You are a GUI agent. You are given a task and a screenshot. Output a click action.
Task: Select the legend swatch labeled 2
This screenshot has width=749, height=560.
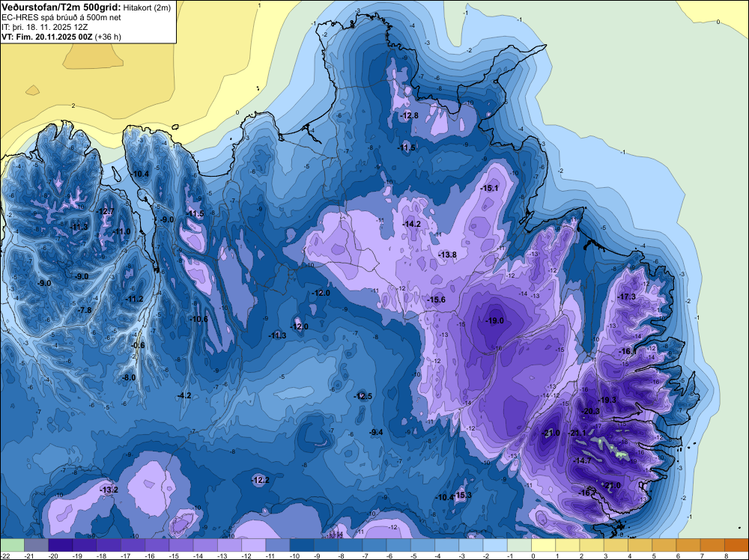pos(592,545)
